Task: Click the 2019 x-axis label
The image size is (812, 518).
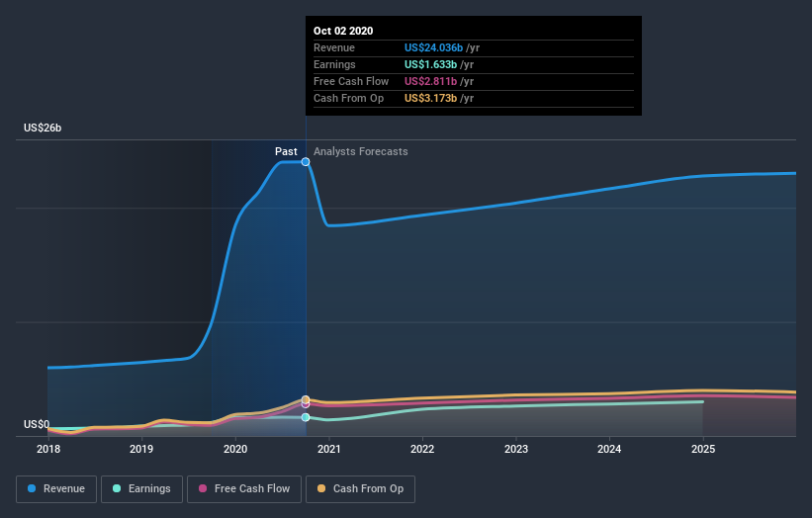Action: [141, 449]
